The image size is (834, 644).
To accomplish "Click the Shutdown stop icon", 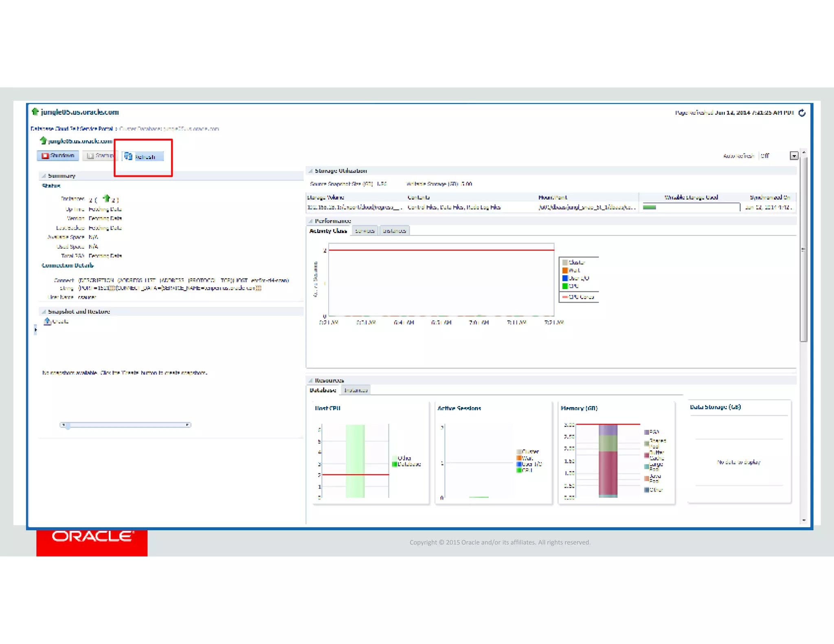I will [x=45, y=156].
